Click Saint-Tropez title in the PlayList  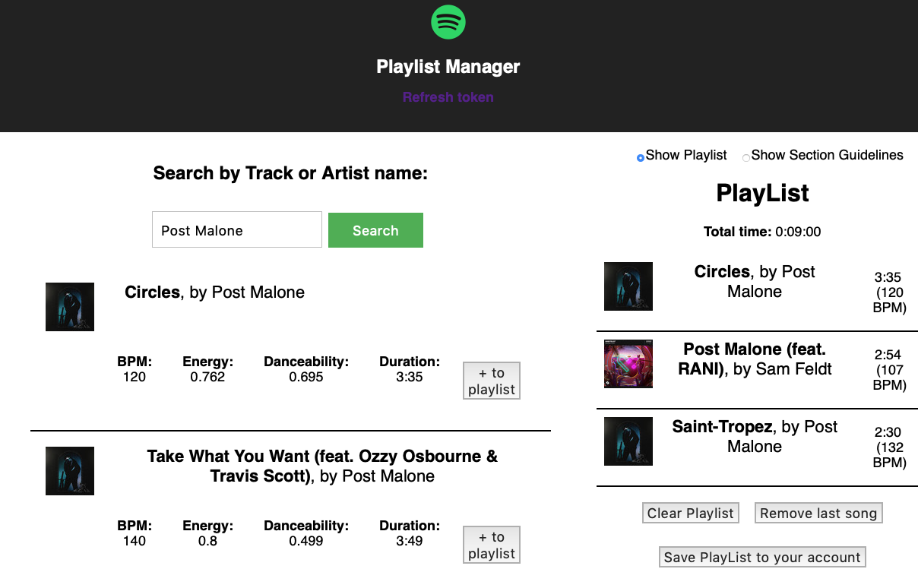[x=722, y=427]
